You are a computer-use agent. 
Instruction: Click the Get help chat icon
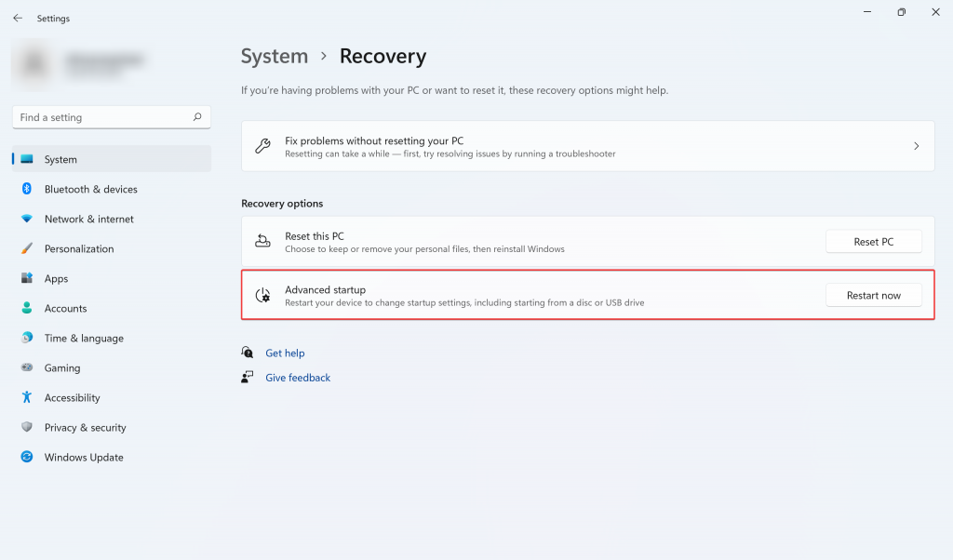(248, 353)
